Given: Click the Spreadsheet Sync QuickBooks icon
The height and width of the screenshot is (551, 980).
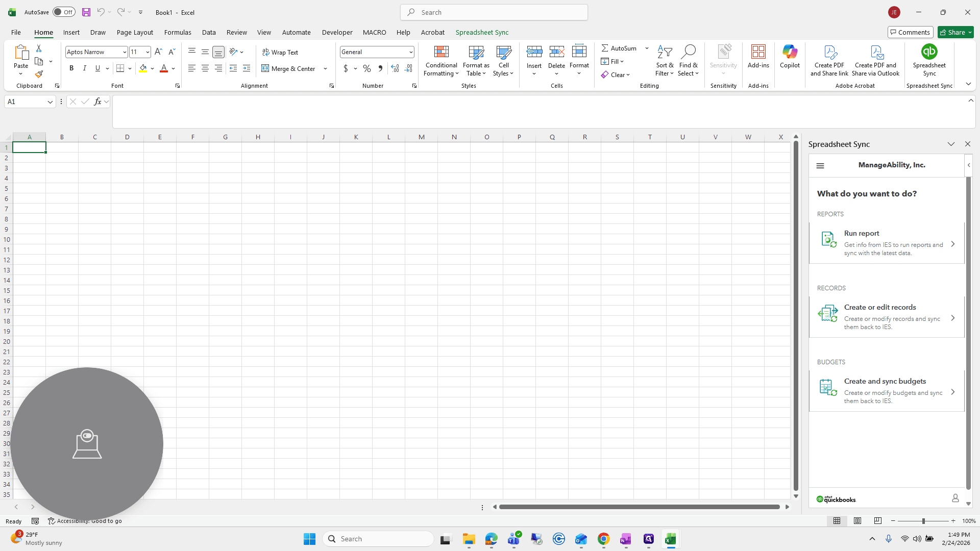Looking at the screenshot, I should point(929,52).
